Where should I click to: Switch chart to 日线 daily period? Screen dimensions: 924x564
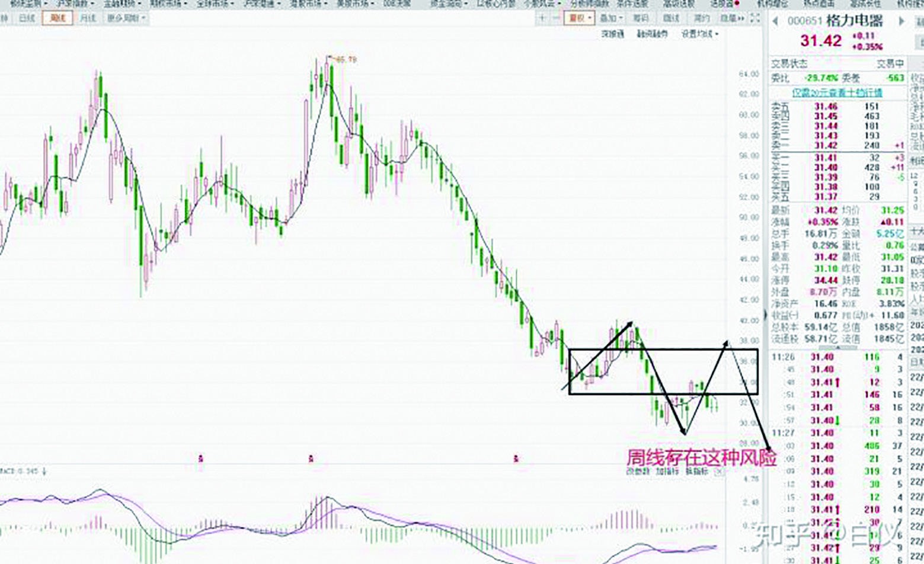27,18
